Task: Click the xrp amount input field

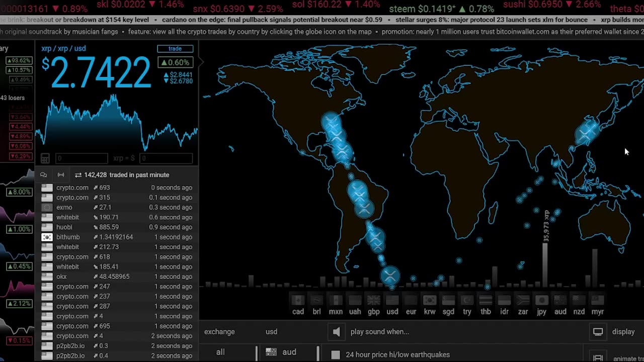Action: tap(81, 158)
